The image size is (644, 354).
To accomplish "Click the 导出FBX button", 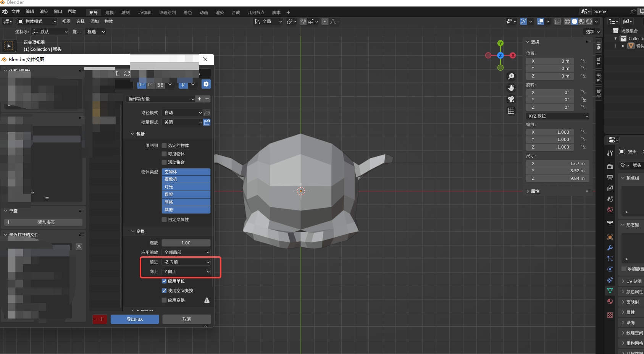I will [x=135, y=319].
